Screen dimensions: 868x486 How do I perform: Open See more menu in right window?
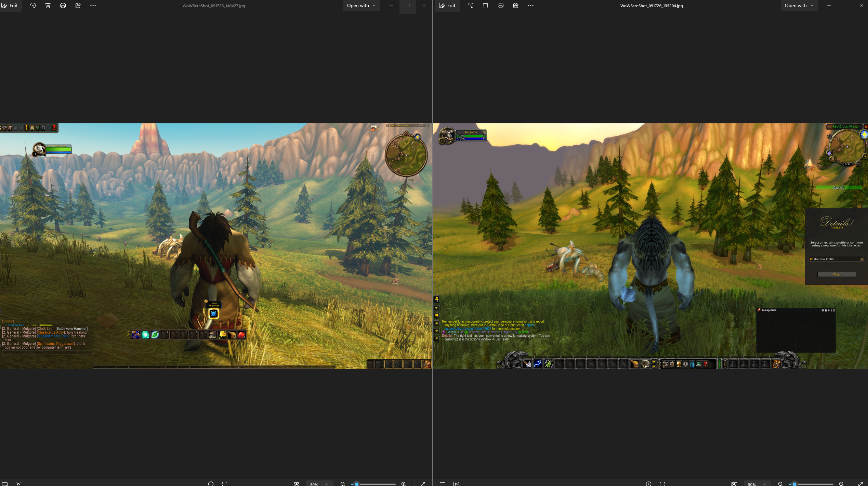(531, 5)
